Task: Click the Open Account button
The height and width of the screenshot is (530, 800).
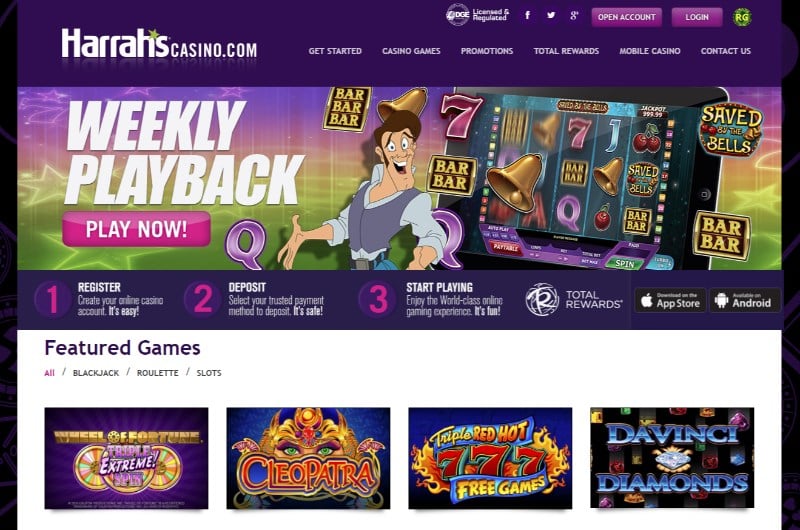Action: [627, 17]
